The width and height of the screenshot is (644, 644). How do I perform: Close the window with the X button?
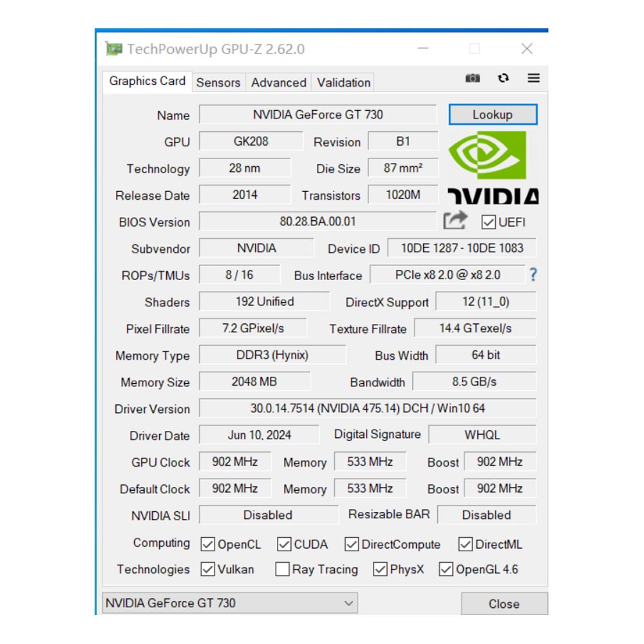[x=527, y=48]
